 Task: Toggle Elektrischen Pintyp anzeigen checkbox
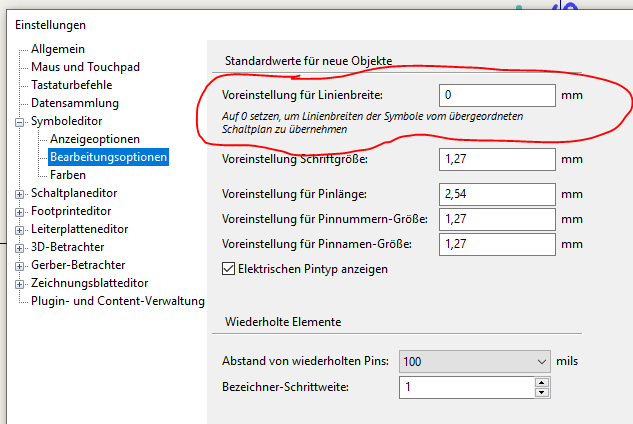[x=228, y=269]
